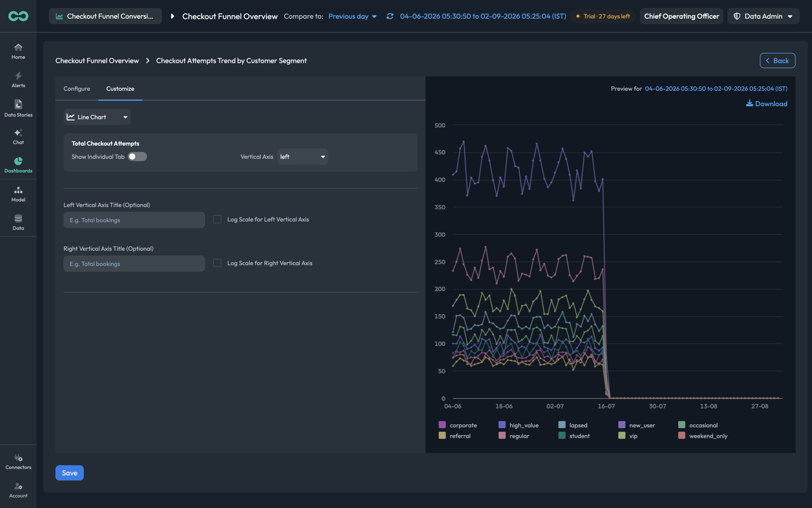Switch to the Configure tab

(77, 88)
